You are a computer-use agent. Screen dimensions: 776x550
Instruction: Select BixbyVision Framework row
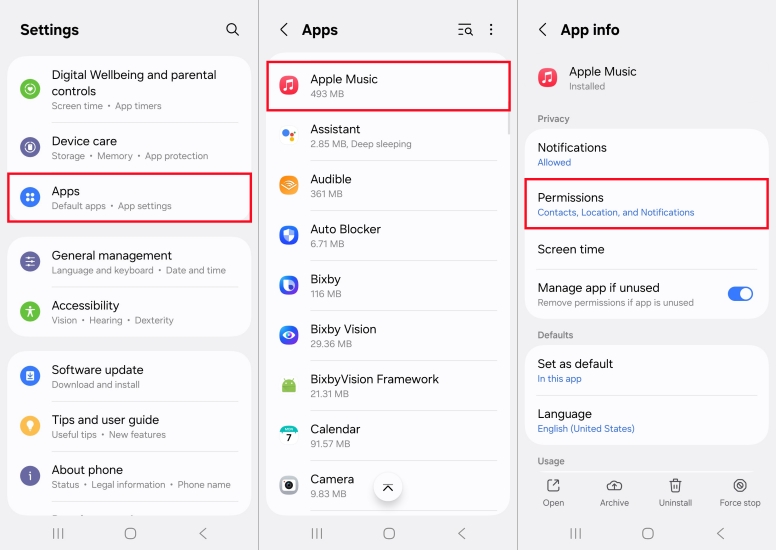tap(388, 386)
